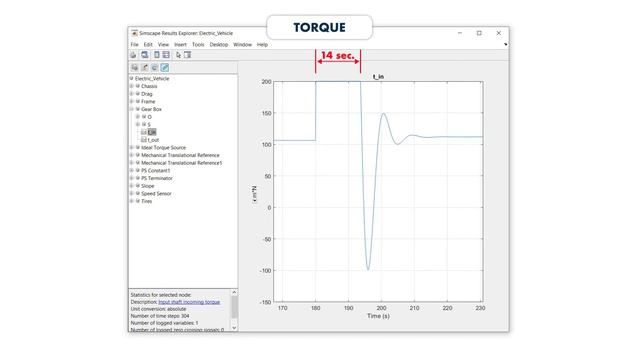The image size is (640, 360).
Task: Click the Gear Box node block icon
Action: pos(138,109)
